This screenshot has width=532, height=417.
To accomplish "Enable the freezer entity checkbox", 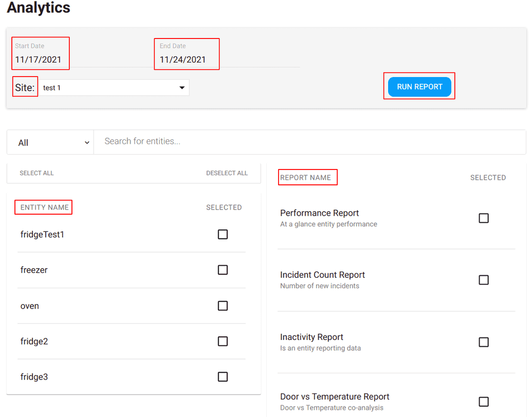I will click(x=223, y=270).
